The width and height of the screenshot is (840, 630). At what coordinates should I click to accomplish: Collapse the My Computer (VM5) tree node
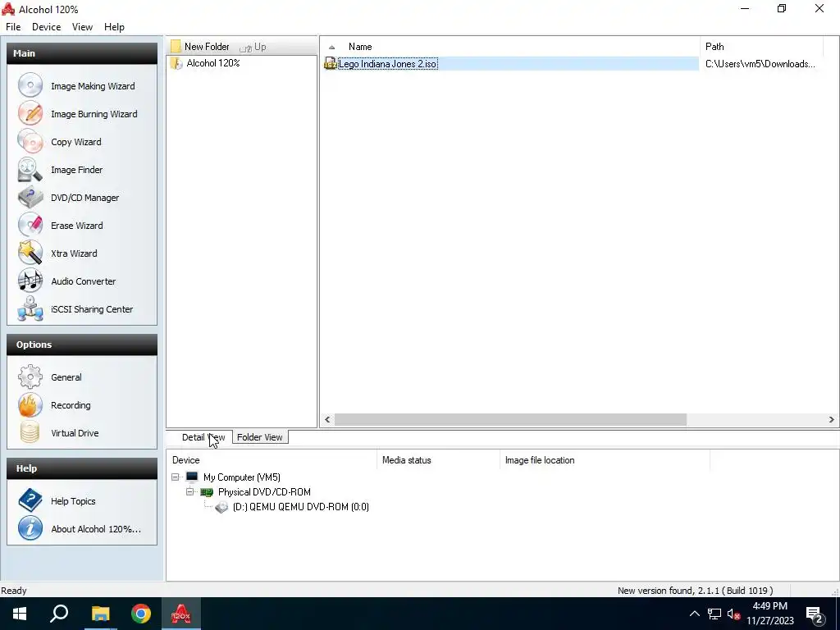[176, 477]
